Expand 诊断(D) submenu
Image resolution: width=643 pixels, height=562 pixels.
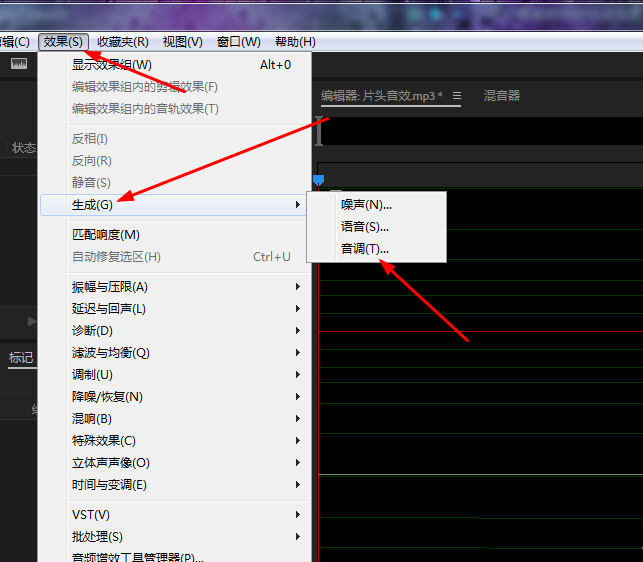pos(176,331)
